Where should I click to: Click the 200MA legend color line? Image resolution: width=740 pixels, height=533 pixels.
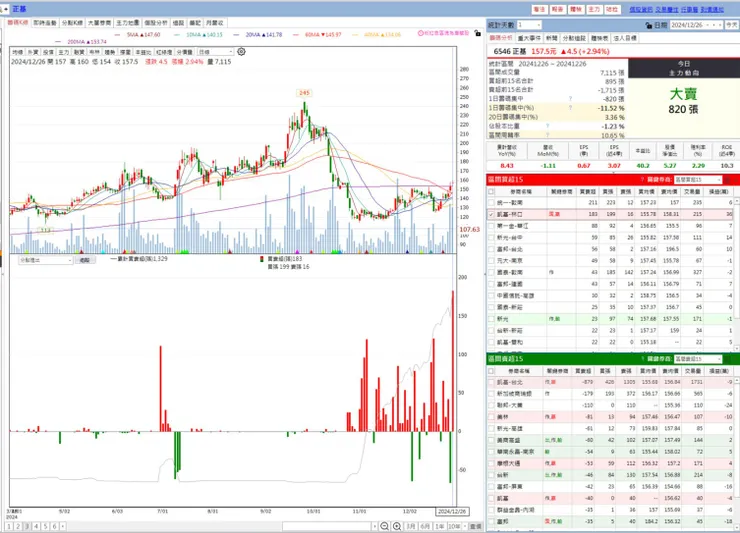tap(58, 42)
